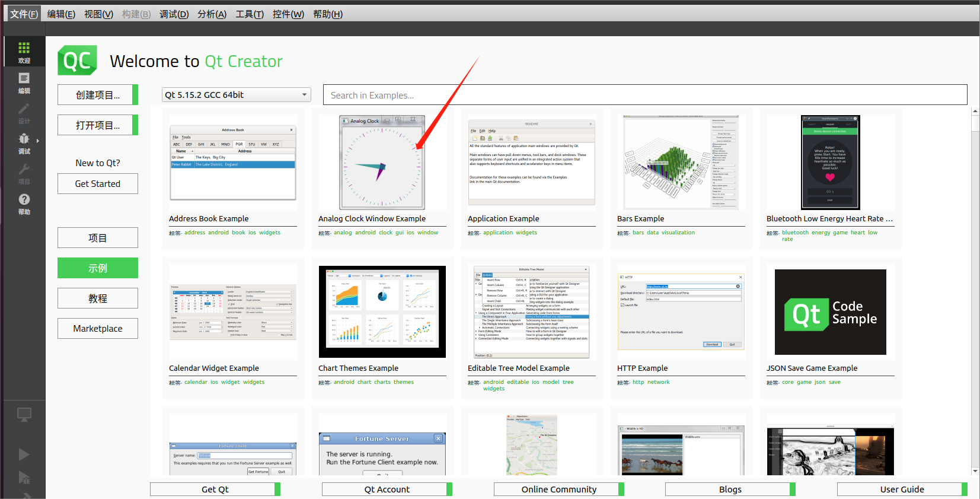Click the 创建项目... button
The image size is (980, 499).
tap(98, 95)
